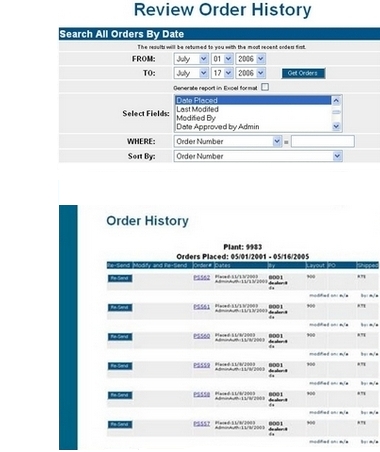Screen dimensions: 380x452
Task: Open order link PS562
Action: click(202, 278)
